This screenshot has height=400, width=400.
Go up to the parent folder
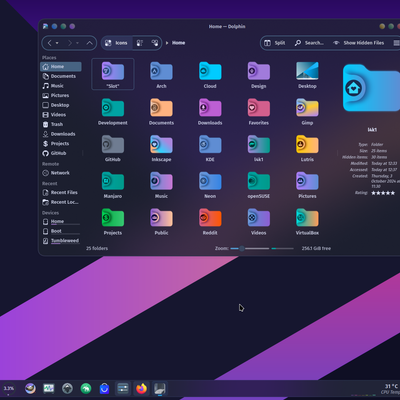point(89,43)
